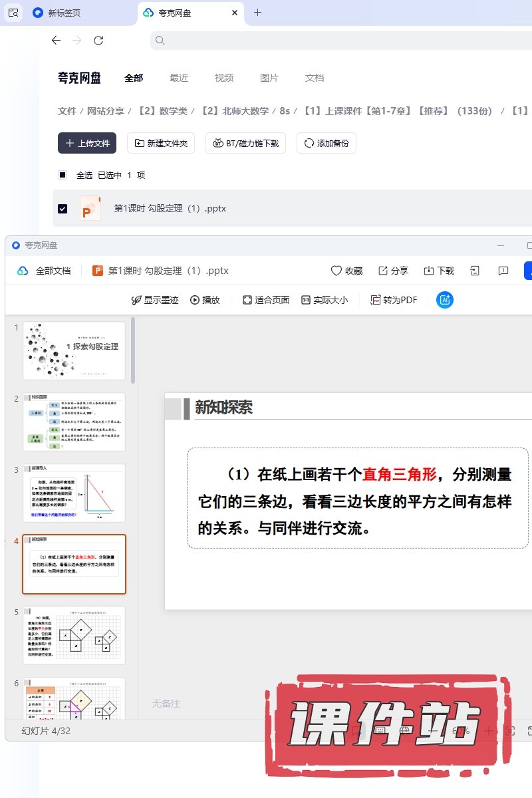The image size is (532, 798).
Task: Click the 收藏 favorite heart icon
Action: coord(336,271)
